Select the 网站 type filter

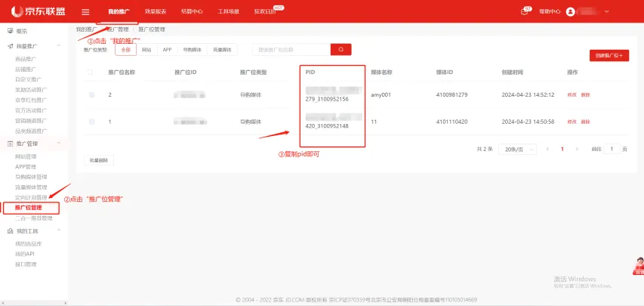146,50
